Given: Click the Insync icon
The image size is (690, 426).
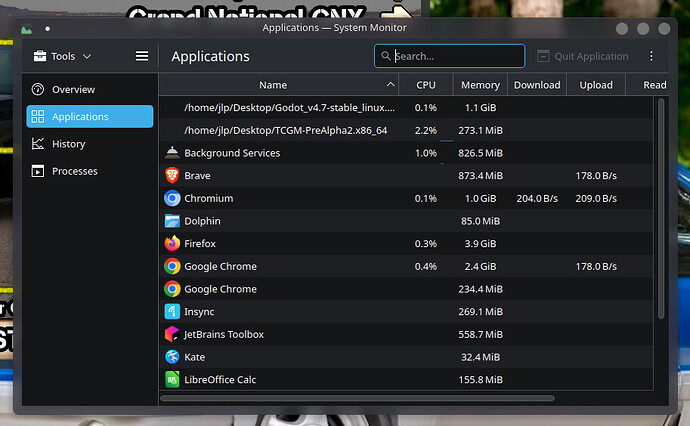Looking at the screenshot, I should pyautogui.click(x=172, y=312).
